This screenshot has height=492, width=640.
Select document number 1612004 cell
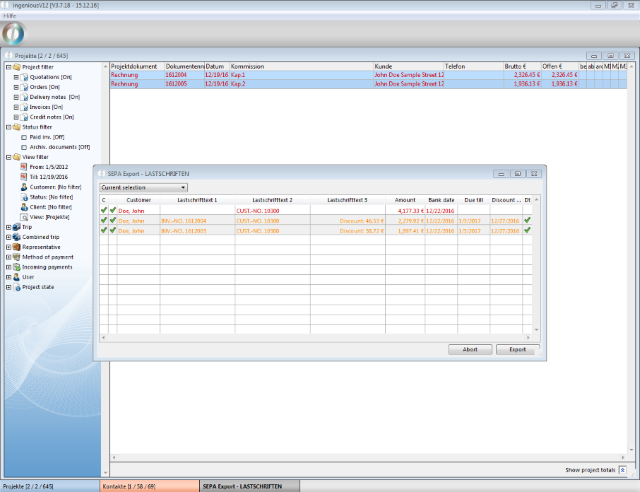point(184,75)
